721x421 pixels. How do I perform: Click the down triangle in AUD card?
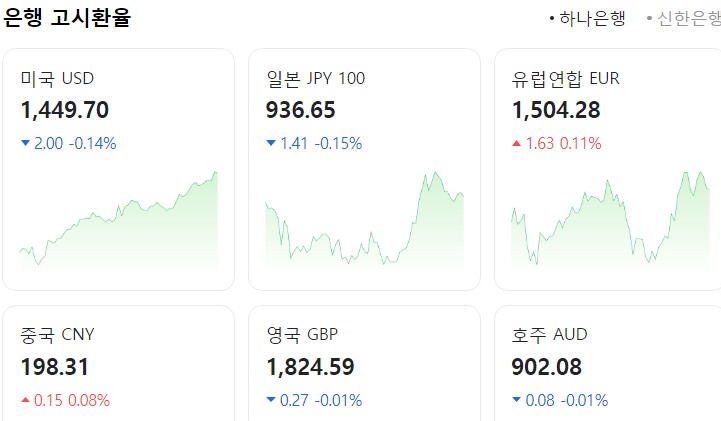(x=516, y=400)
